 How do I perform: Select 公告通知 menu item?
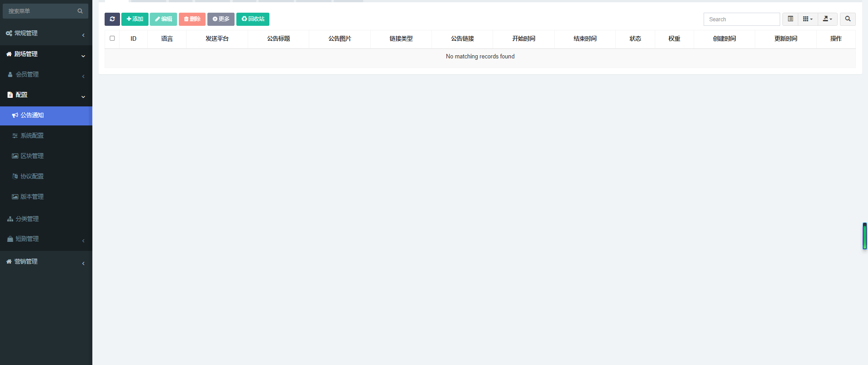pyautogui.click(x=32, y=115)
